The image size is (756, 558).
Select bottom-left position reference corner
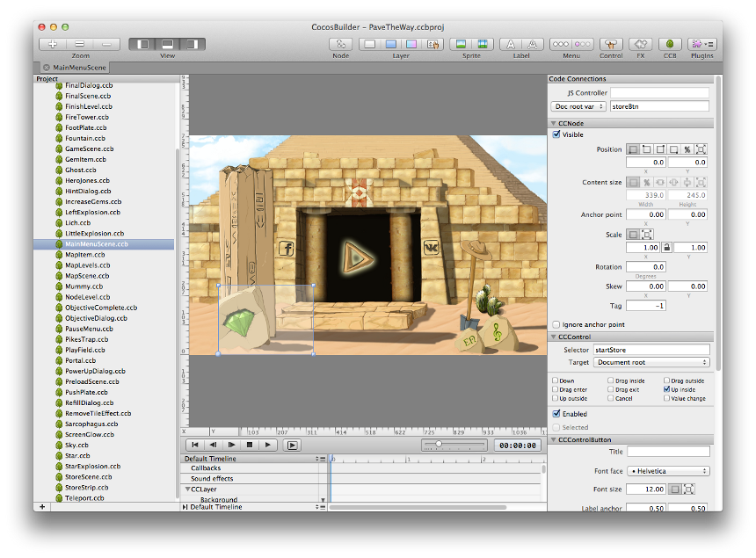click(633, 149)
